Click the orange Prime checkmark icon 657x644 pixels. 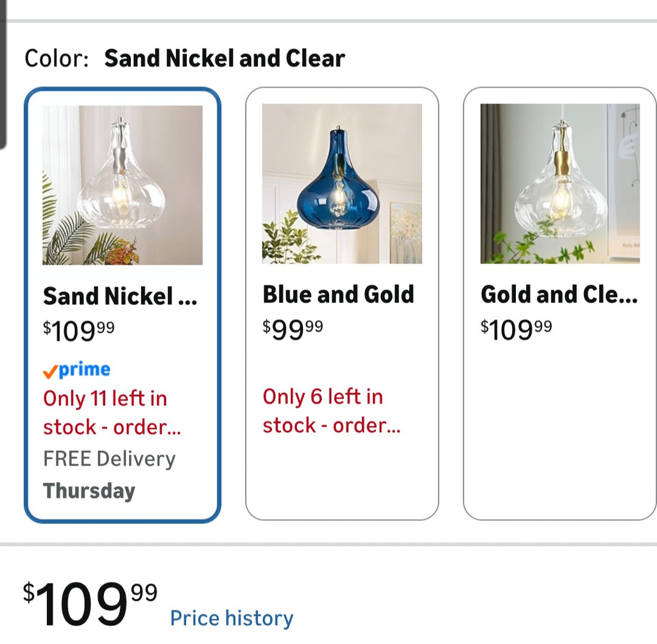[49, 371]
